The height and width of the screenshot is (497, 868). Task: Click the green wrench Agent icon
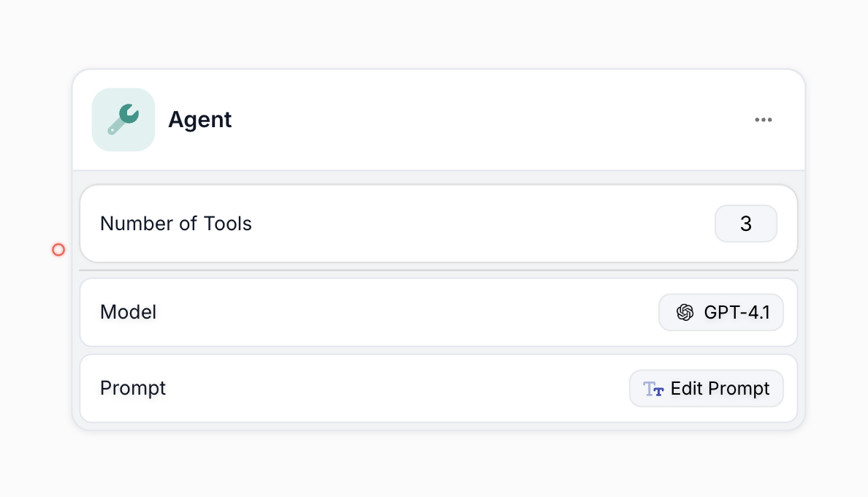click(x=123, y=120)
